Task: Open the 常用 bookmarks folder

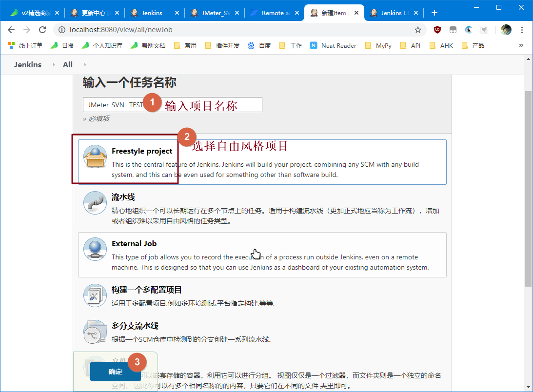Action: pos(185,45)
